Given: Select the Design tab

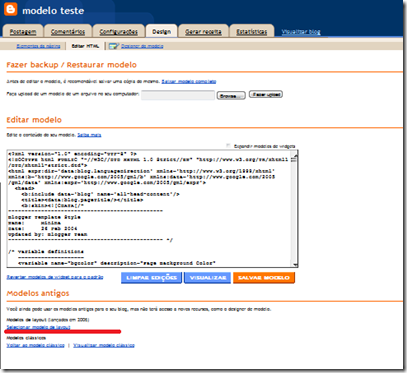Looking at the screenshot, I should click(162, 32).
